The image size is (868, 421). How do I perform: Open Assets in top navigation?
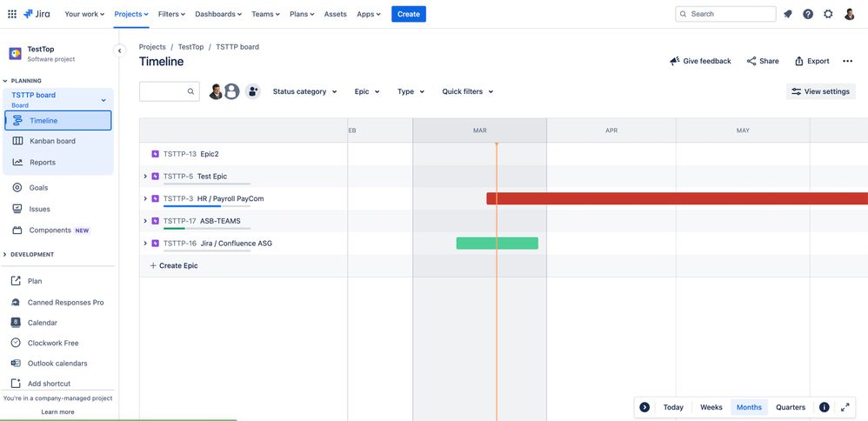coord(336,14)
